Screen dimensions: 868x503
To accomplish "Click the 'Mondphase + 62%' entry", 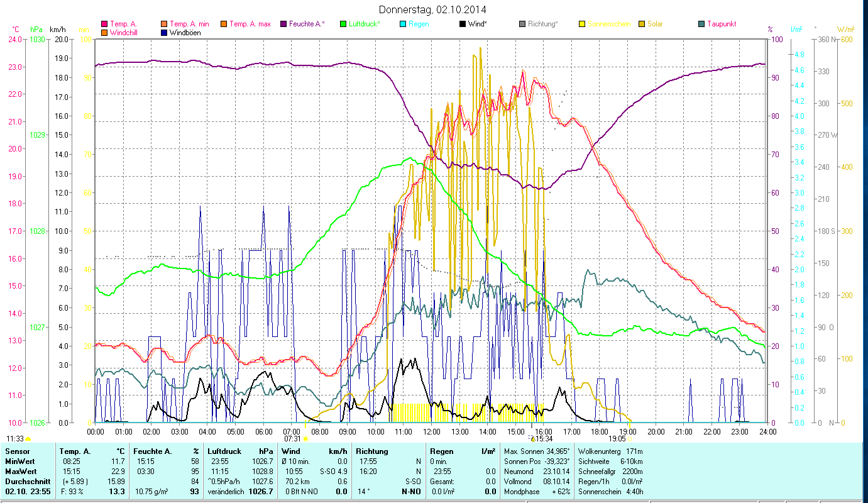I will tap(537, 492).
